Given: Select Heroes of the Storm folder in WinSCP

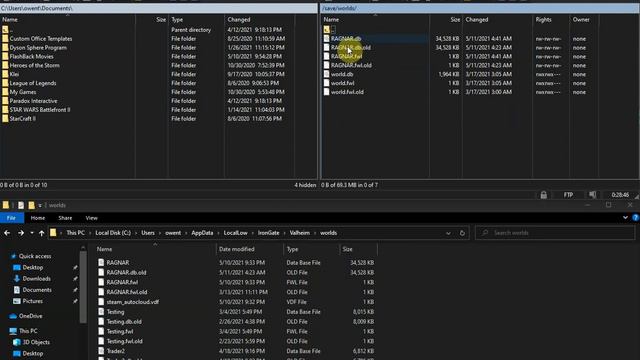Looking at the screenshot, I should click(34, 65).
